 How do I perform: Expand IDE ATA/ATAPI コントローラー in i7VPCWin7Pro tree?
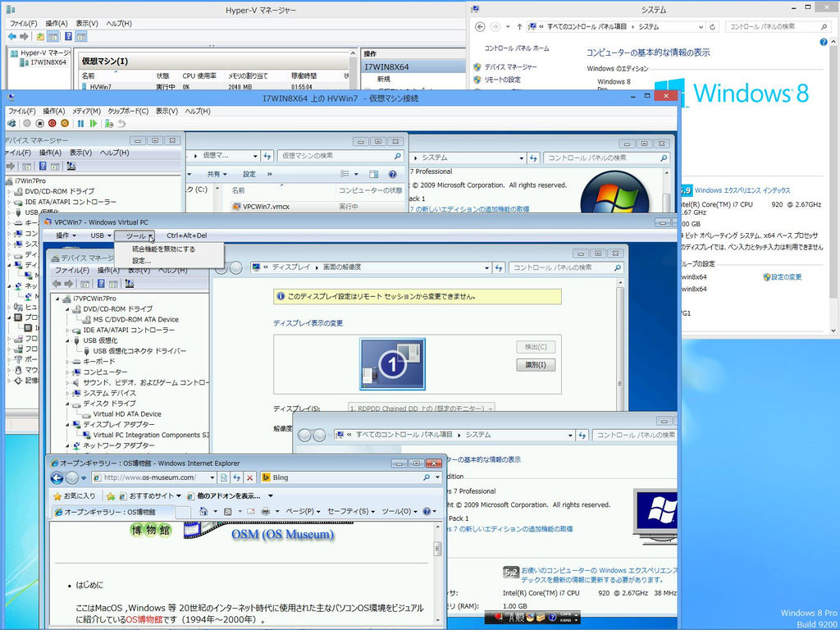(67, 330)
